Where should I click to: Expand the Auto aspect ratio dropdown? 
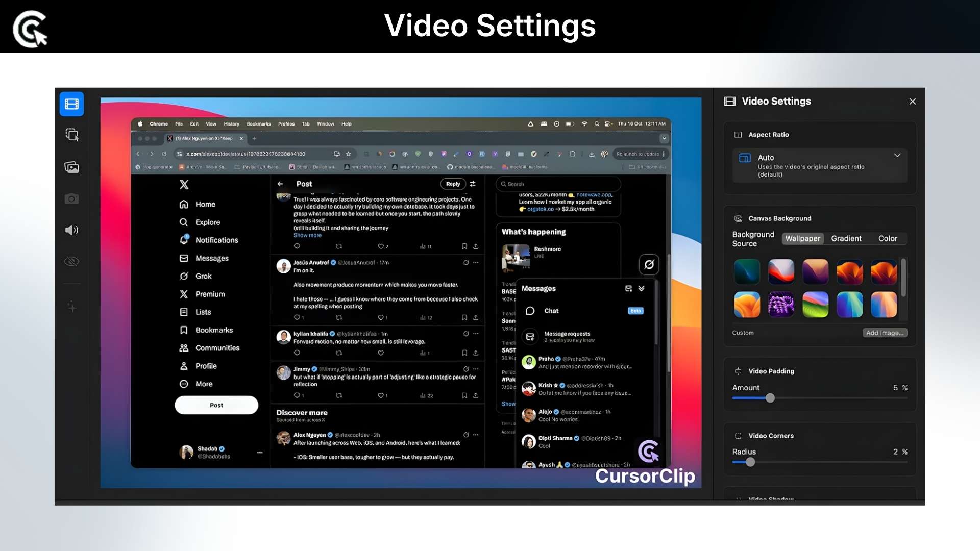point(897,156)
